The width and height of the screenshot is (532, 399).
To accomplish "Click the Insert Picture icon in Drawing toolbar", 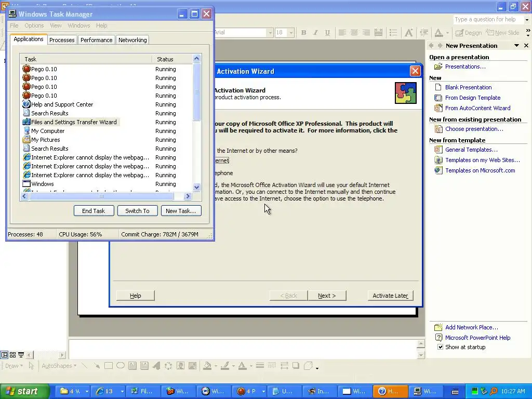I will tap(192, 366).
